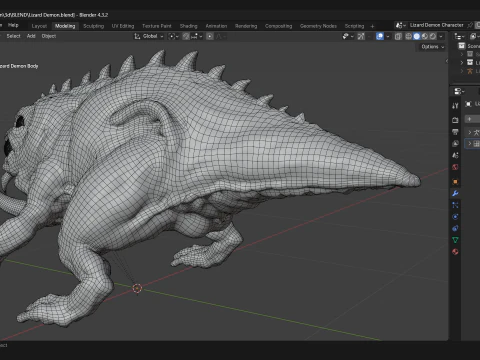Expand the armature object row in outliner
The width and height of the screenshot is (480, 360).
click(x=462, y=71)
